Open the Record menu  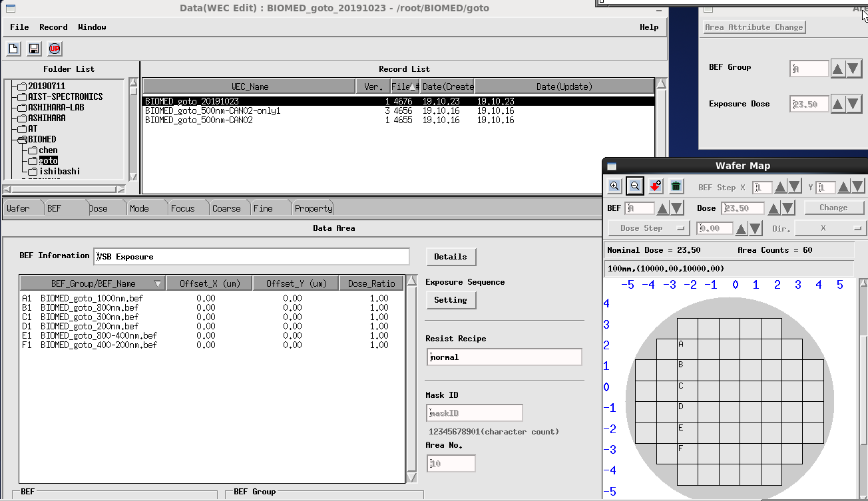coord(53,27)
